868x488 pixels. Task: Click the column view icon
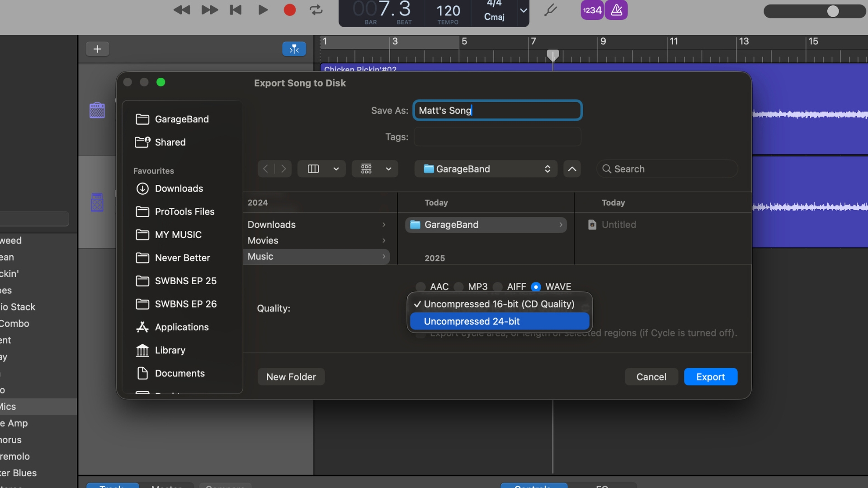pos(313,169)
